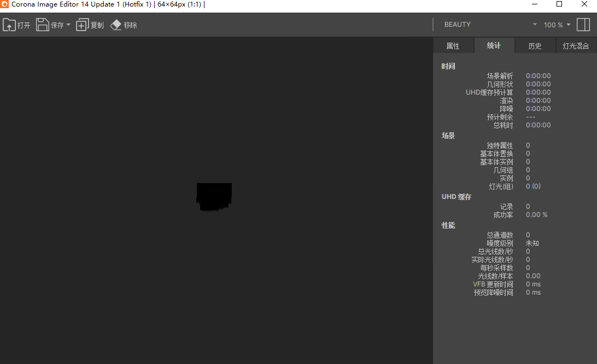The image size is (597, 364).
Task: Click the 时间 section heading
Action: tap(448, 66)
